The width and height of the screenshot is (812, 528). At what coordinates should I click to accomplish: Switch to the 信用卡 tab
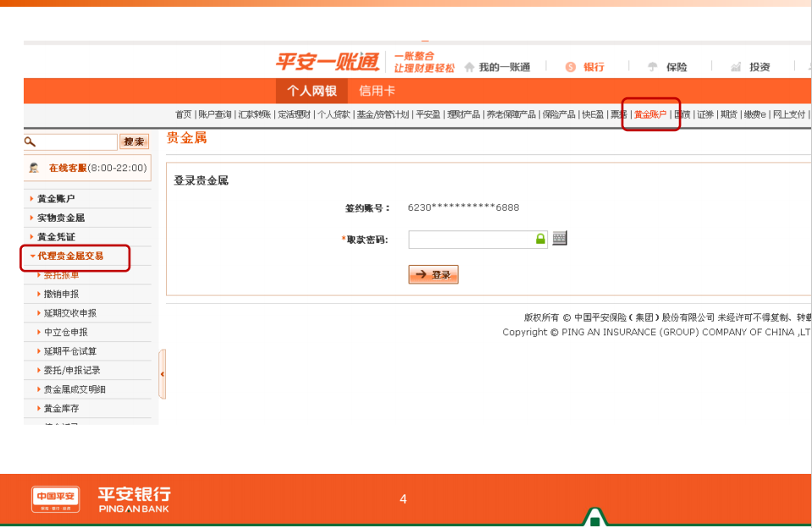[x=377, y=91]
